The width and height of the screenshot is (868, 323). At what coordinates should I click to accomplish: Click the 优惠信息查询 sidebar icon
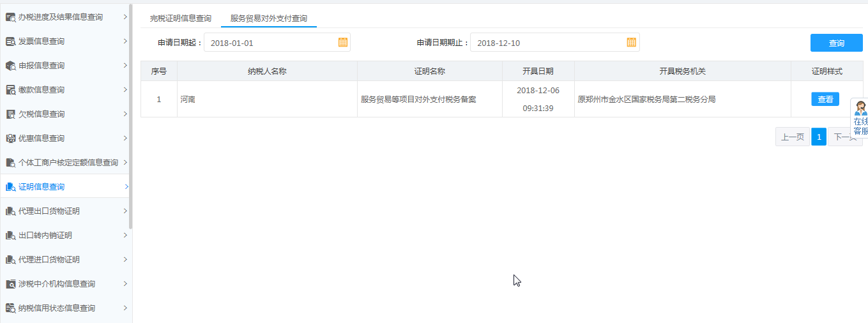tap(10, 139)
